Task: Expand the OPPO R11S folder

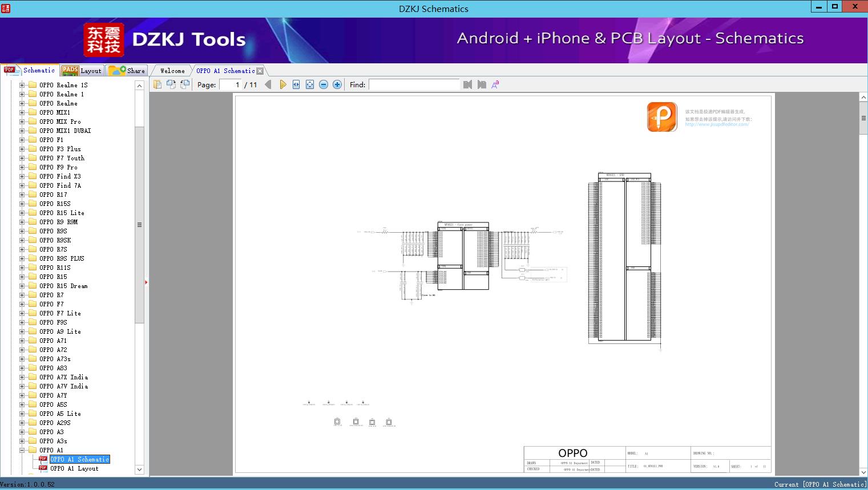Action: (22, 268)
